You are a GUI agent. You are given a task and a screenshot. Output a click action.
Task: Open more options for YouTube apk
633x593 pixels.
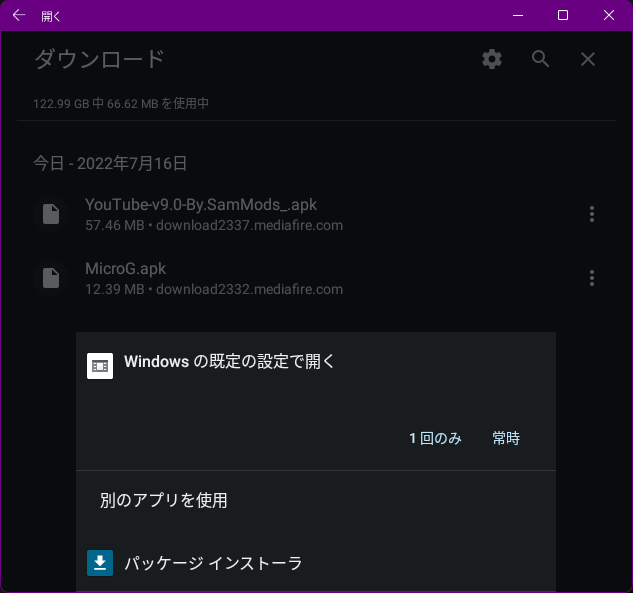point(592,214)
